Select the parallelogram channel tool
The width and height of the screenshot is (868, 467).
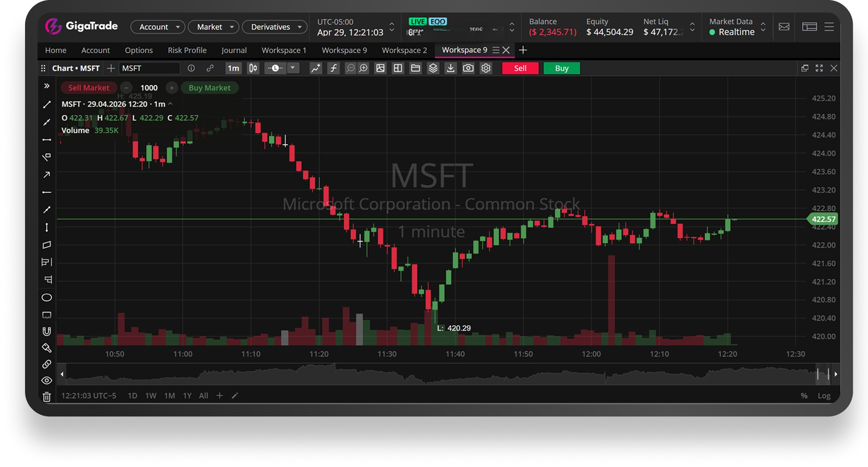click(46, 245)
